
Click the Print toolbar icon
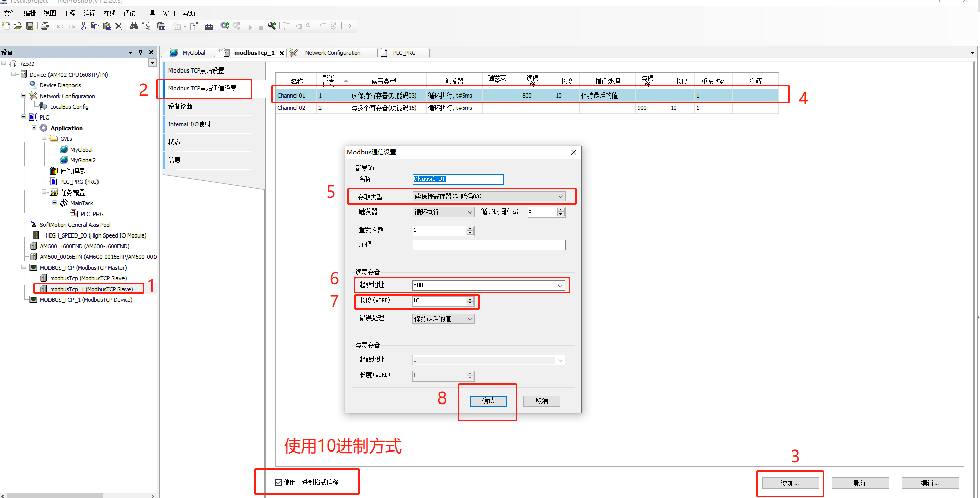[45, 26]
